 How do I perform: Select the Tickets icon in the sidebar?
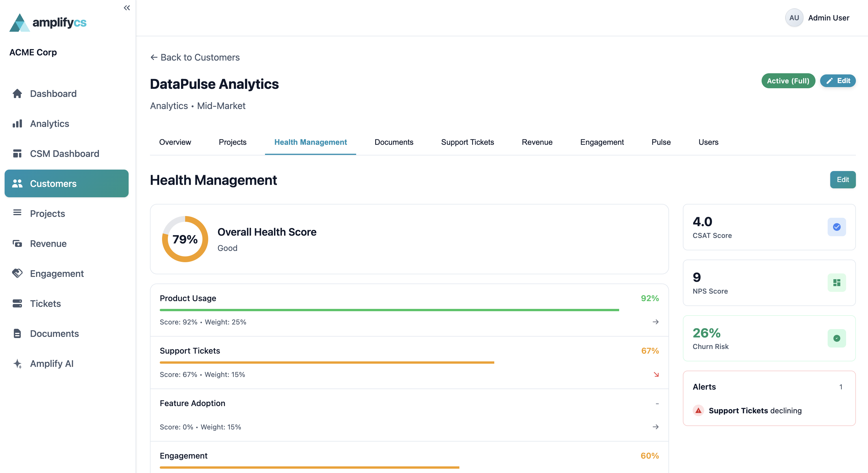(18, 303)
